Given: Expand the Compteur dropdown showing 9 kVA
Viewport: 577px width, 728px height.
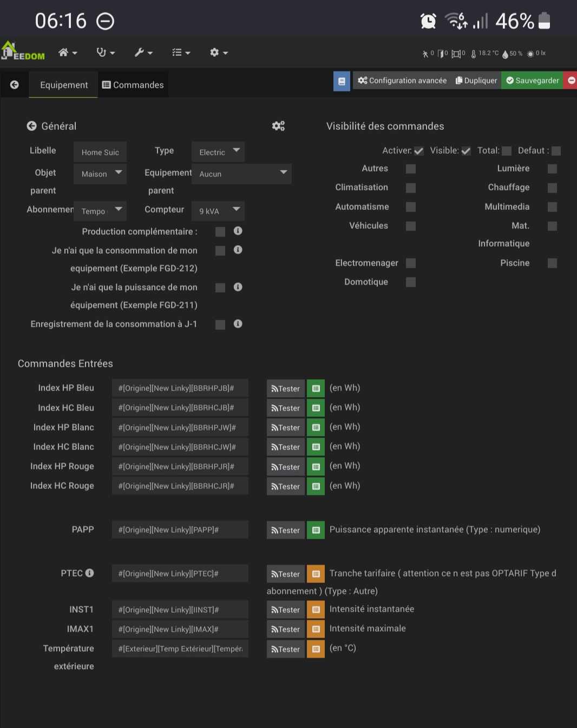Looking at the screenshot, I should click(218, 211).
